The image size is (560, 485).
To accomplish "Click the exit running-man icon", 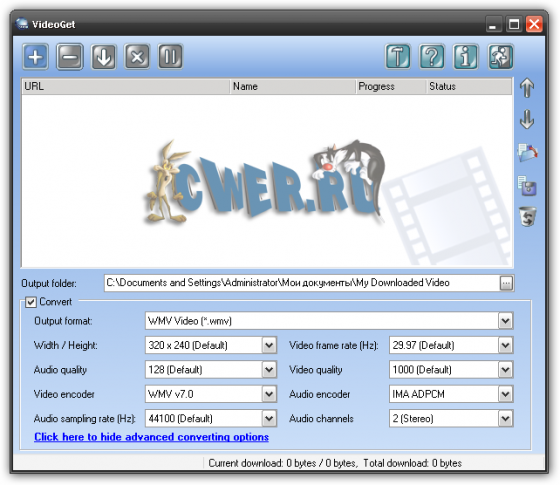I will coord(501,56).
